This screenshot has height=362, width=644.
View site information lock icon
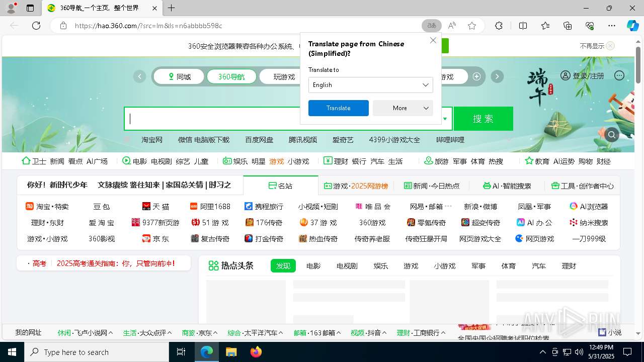(x=63, y=26)
